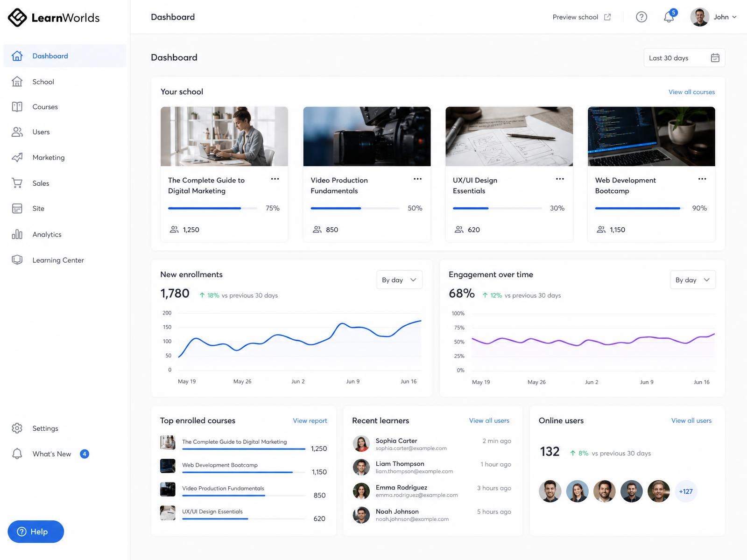Click John's profile avatar in the header
Image resolution: width=747 pixels, height=560 pixels.
point(699,17)
